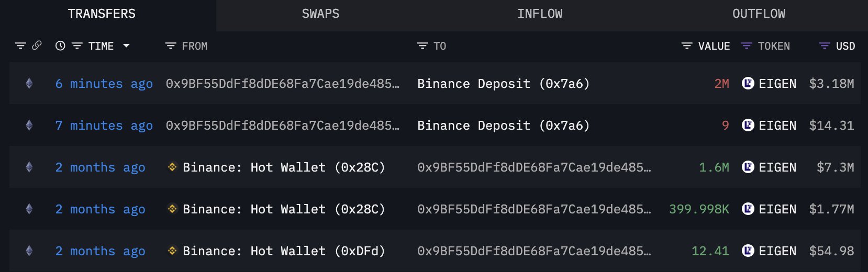Open the '6 minutes ago' transaction link
The width and height of the screenshot is (868, 272).
(104, 84)
